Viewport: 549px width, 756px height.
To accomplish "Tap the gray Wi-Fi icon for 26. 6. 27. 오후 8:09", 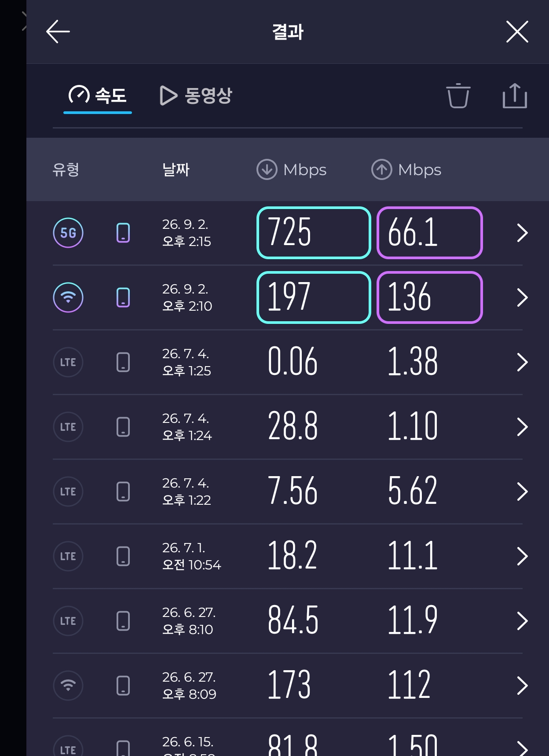I will coord(68,686).
